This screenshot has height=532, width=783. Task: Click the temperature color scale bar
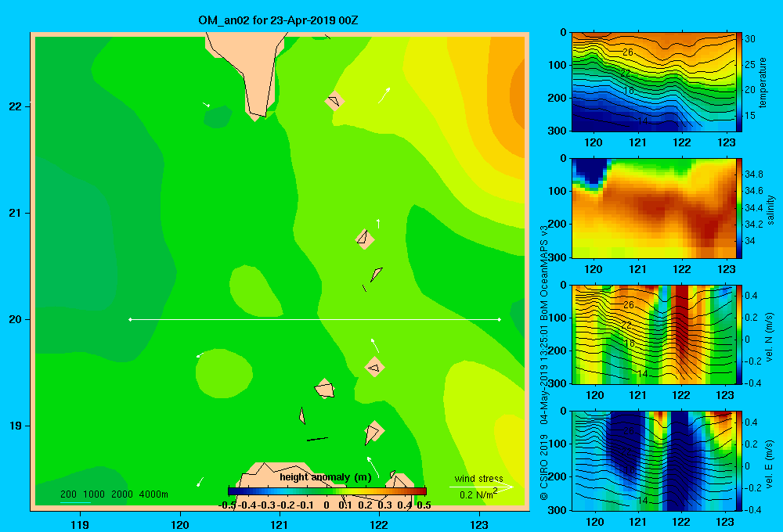pyautogui.click(x=739, y=82)
